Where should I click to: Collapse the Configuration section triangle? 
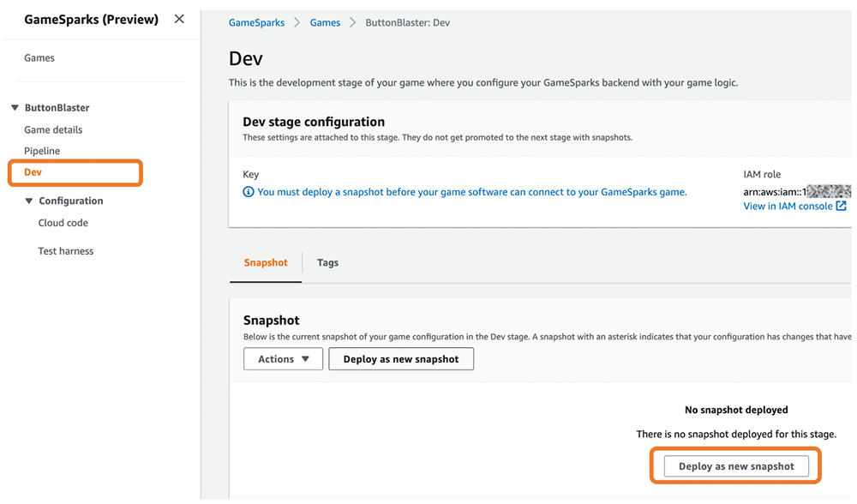(29, 201)
